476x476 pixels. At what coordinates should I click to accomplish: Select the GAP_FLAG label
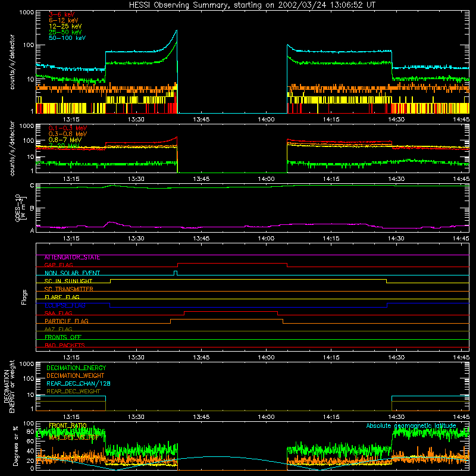click(x=58, y=265)
